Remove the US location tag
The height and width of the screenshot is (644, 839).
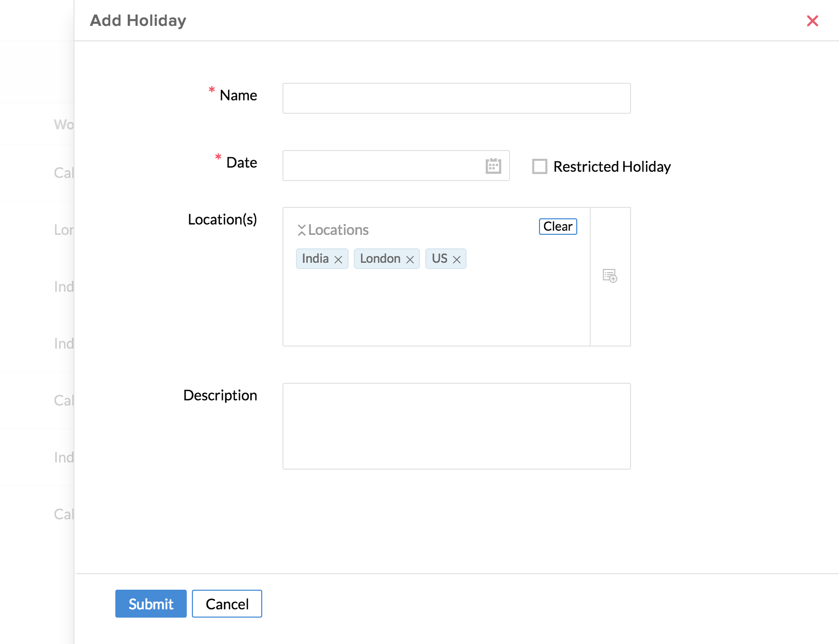click(x=456, y=260)
